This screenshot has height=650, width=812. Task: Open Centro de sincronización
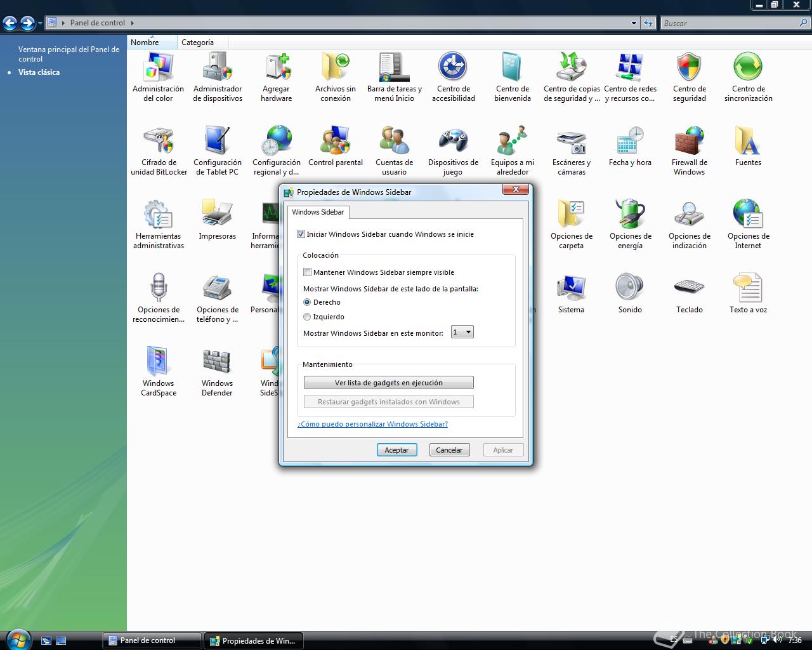click(x=748, y=77)
